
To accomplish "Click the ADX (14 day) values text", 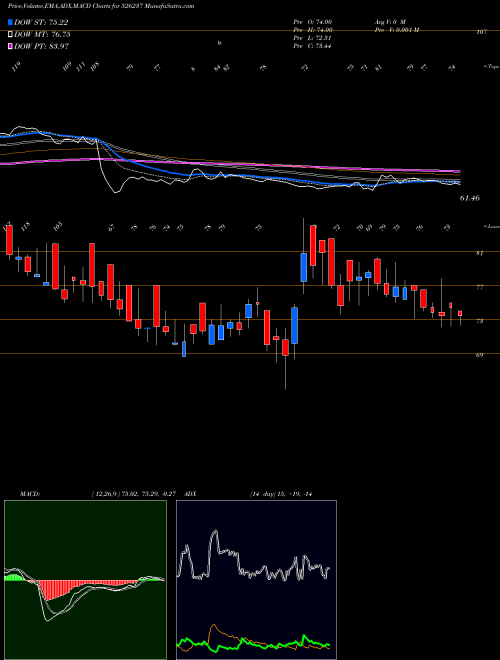I will (283, 494).
